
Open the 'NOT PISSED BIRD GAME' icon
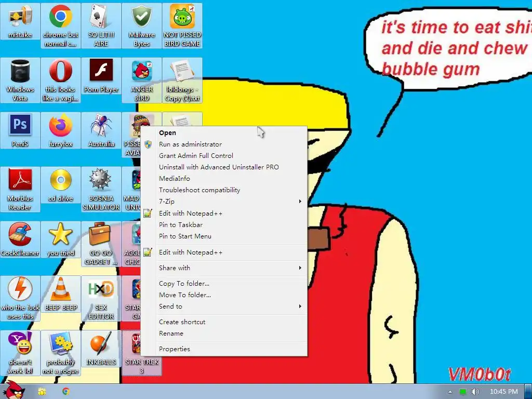(x=182, y=26)
